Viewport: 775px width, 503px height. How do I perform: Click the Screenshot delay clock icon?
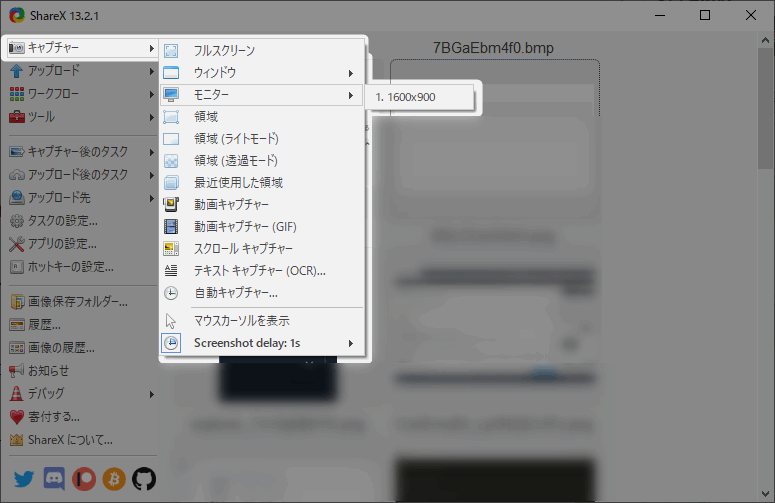point(171,343)
